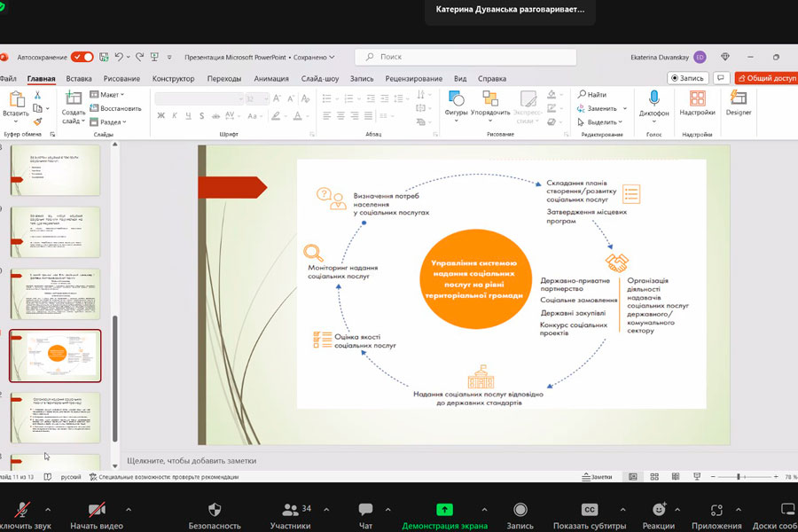Click the Фигуры shapes icon
798x532 pixels.
tap(456, 98)
